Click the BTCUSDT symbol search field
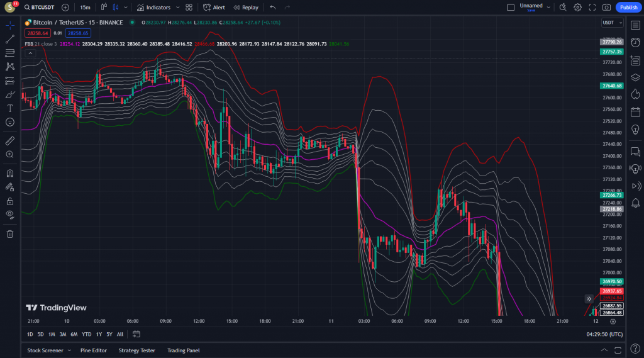This screenshot has width=644, height=358. pyautogui.click(x=40, y=8)
